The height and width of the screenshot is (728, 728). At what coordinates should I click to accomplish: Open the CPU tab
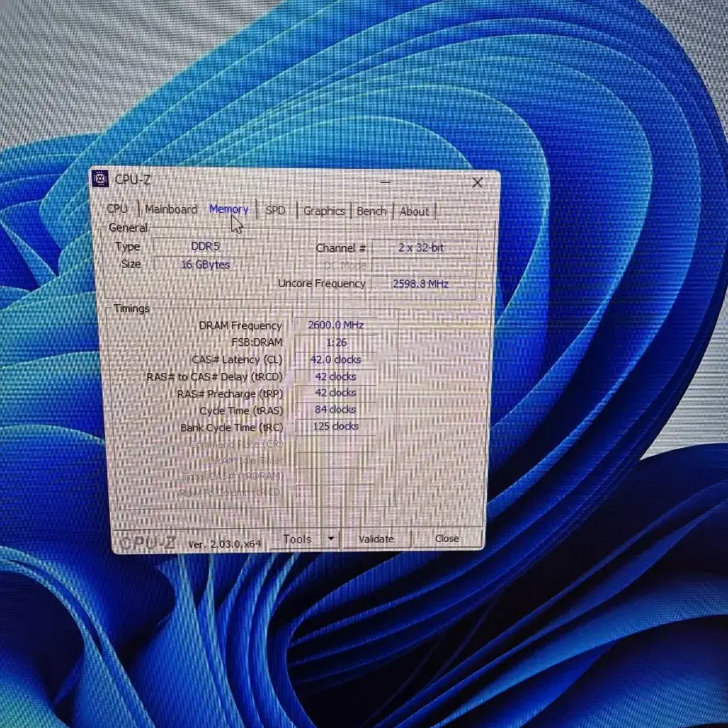117,209
